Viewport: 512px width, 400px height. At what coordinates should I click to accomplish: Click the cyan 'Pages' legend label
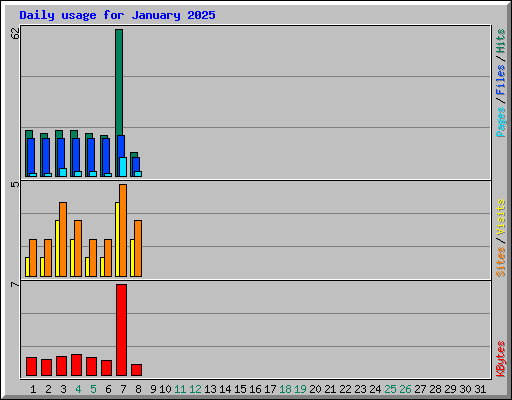[x=500, y=122]
